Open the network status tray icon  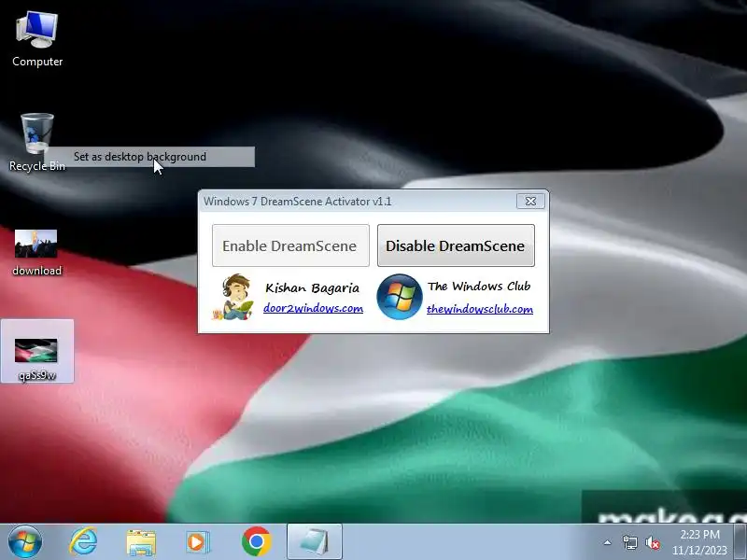(629, 542)
